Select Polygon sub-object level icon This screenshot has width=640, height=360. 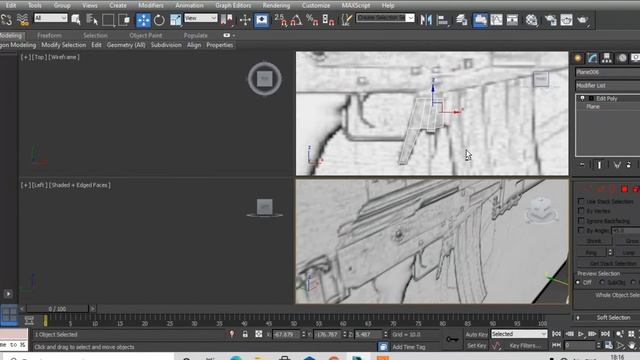(624, 189)
